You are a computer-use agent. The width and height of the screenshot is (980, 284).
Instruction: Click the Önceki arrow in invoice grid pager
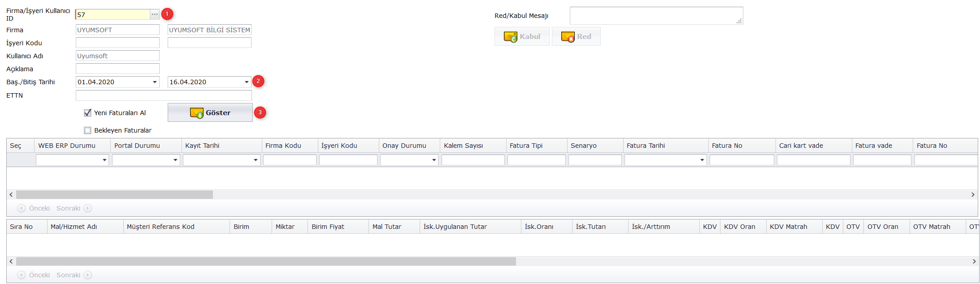[21, 208]
